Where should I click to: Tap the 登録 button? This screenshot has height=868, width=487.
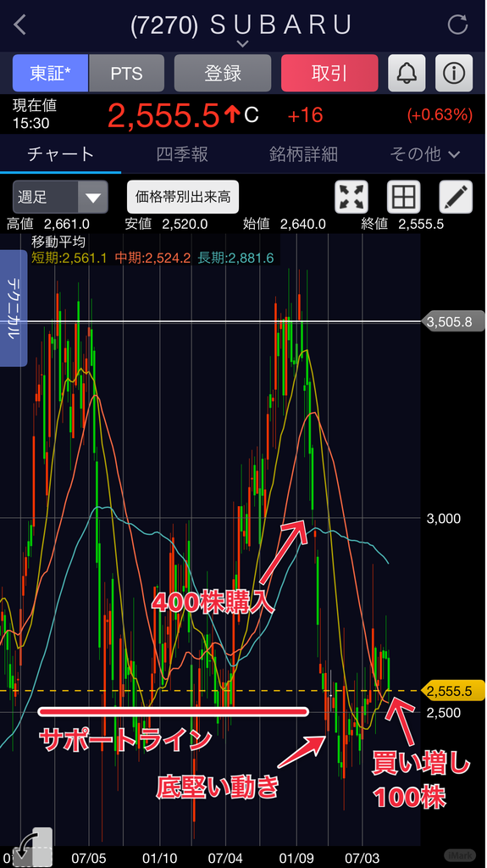[x=223, y=73]
